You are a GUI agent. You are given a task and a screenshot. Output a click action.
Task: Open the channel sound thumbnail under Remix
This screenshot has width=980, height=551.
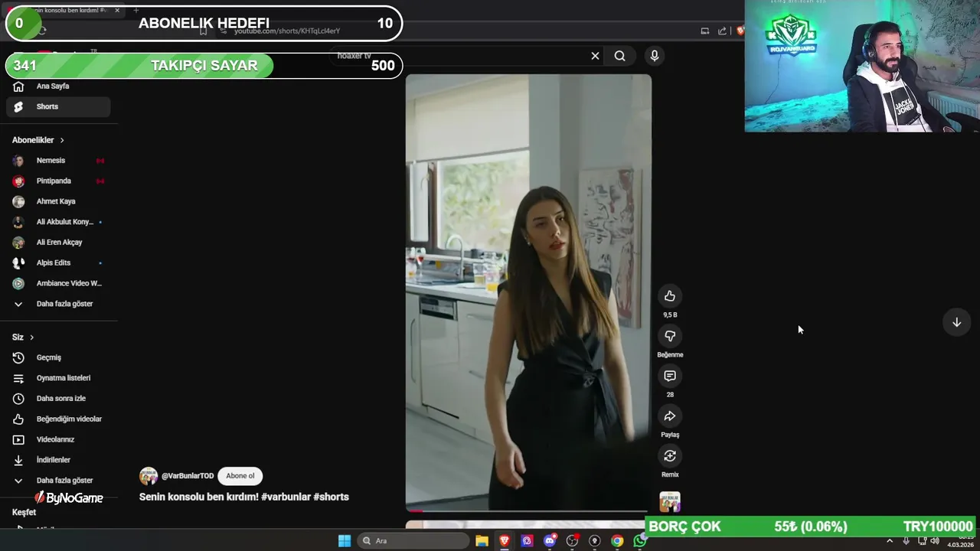(x=670, y=502)
